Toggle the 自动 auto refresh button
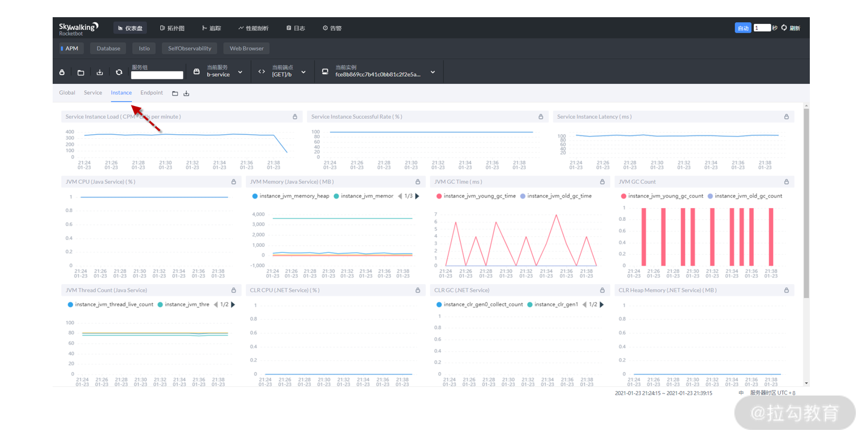Screen dimensions: 868x441 tap(743, 28)
